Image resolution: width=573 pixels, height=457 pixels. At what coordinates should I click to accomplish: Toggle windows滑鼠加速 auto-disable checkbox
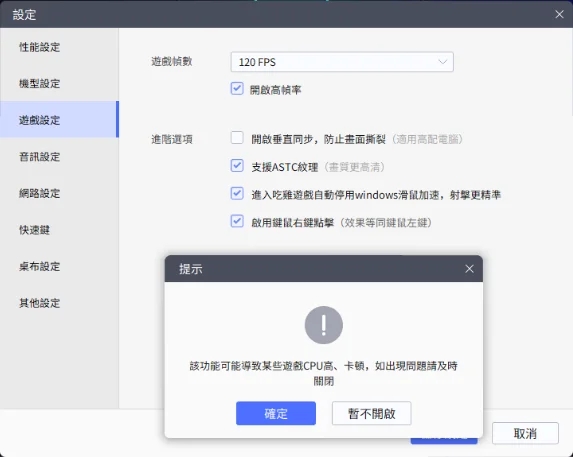(x=237, y=193)
